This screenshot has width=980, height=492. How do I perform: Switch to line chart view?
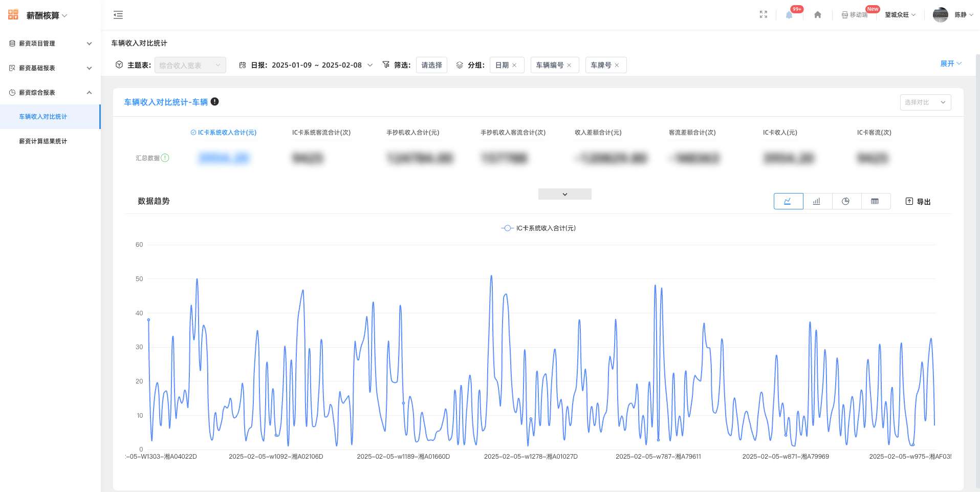pyautogui.click(x=788, y=201)
